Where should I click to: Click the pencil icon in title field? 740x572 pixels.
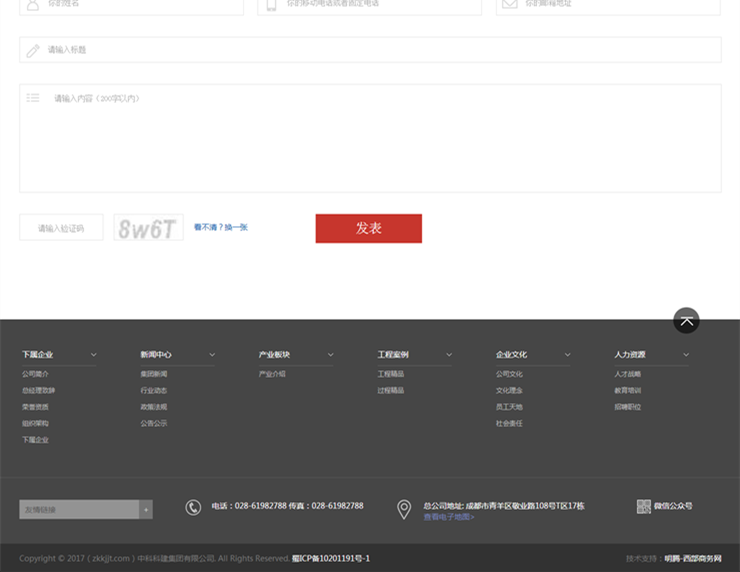pos(33,50)
